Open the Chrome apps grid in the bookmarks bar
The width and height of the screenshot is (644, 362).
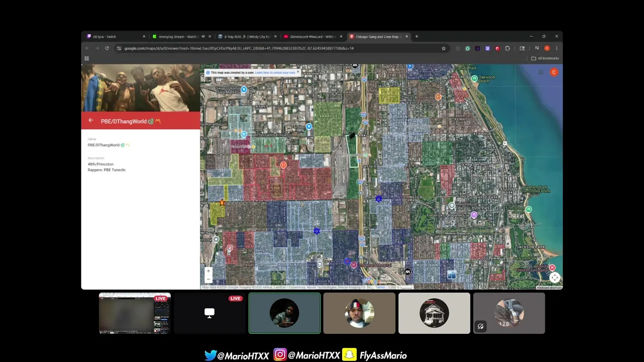coord(87,58)
